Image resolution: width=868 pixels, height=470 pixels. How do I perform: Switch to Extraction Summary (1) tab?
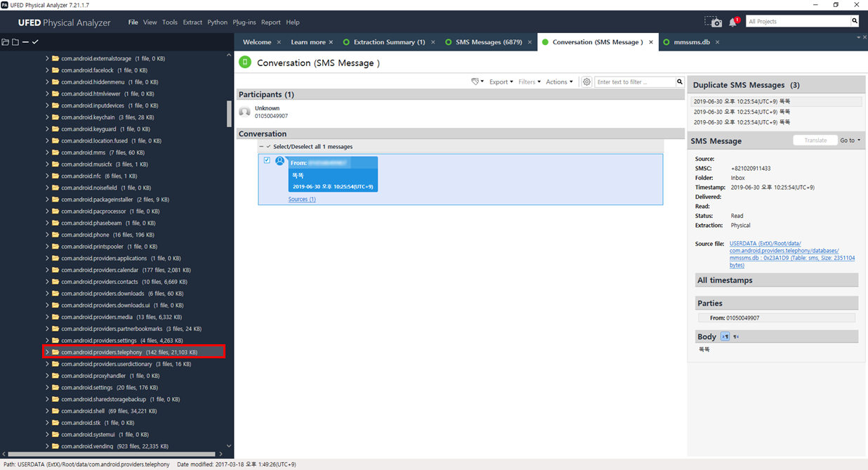click(383, 42)
